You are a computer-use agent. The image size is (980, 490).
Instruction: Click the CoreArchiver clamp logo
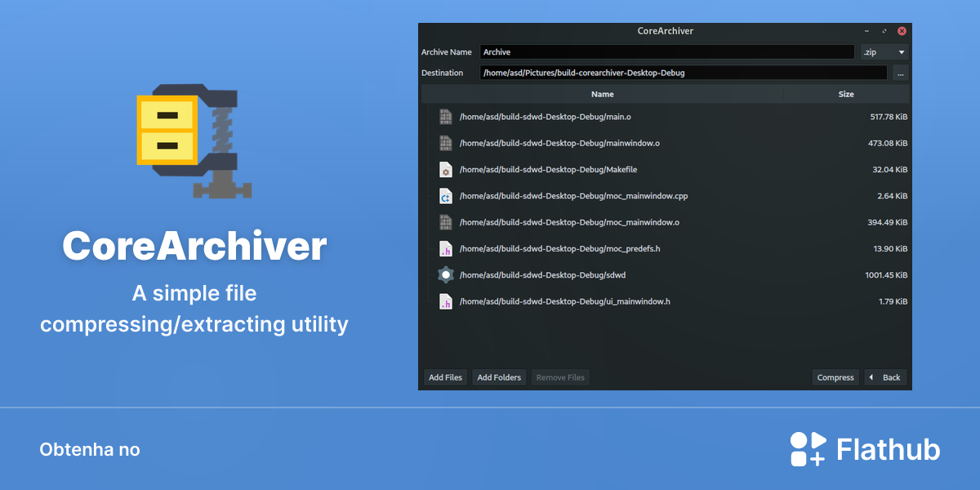pyautogui.click(x=194, y=141)
